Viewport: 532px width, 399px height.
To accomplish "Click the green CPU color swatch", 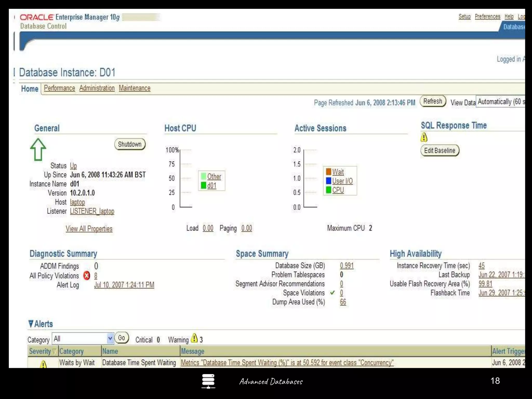I will tap(329, 190).
